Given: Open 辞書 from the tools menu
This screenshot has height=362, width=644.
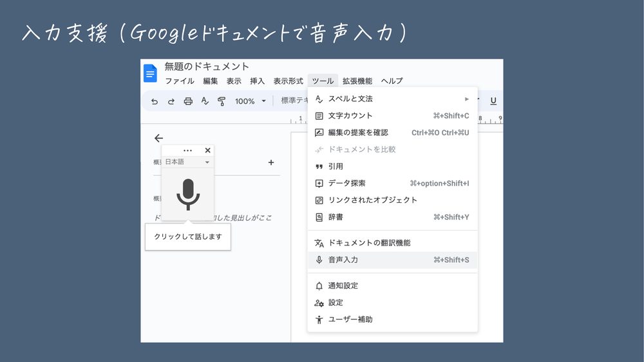Looking at the screenshot, I should 392,217.
